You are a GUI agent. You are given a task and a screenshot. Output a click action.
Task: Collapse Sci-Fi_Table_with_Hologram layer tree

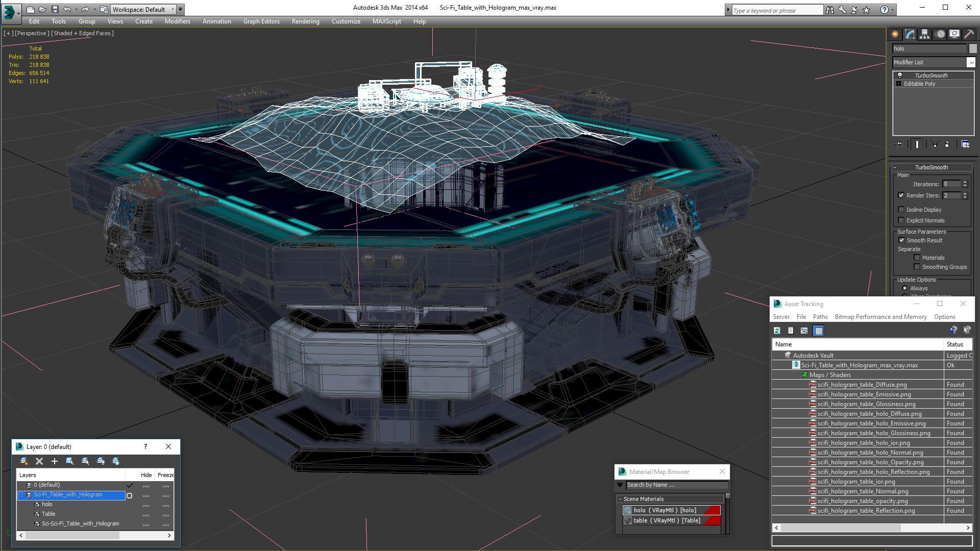click(x=21, y=495)
